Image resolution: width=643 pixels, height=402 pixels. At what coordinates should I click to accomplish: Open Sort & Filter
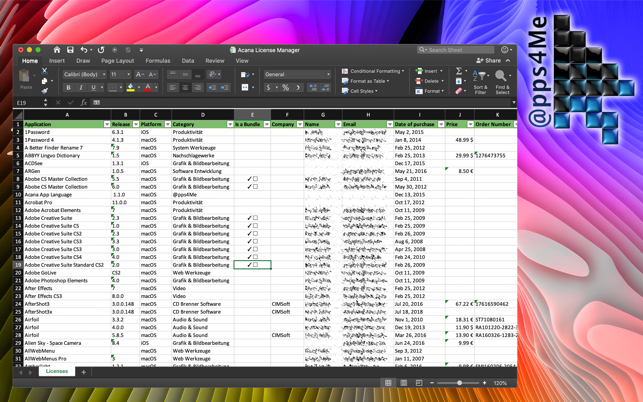click(480, 82)
